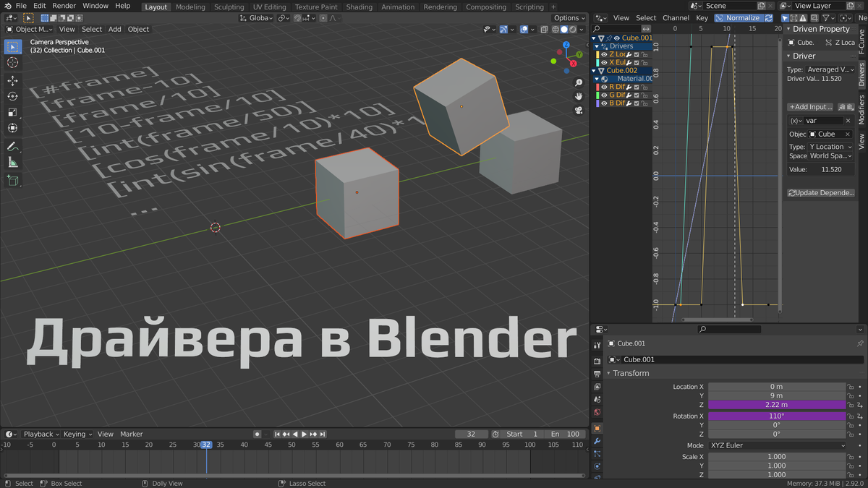The width and height of the screenshot is (868, 488).
Task: Activate the Select Box tool
Action: tap(12, 46)
